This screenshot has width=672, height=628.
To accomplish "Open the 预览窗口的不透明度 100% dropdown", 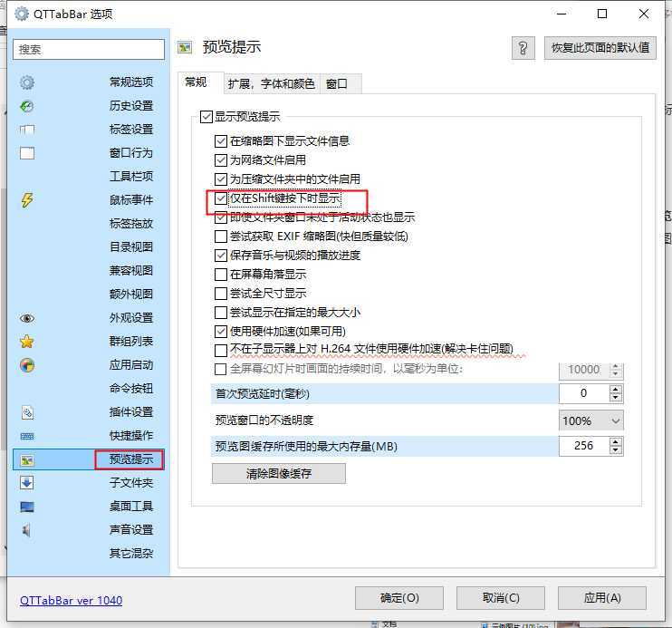I will [591, 420].
